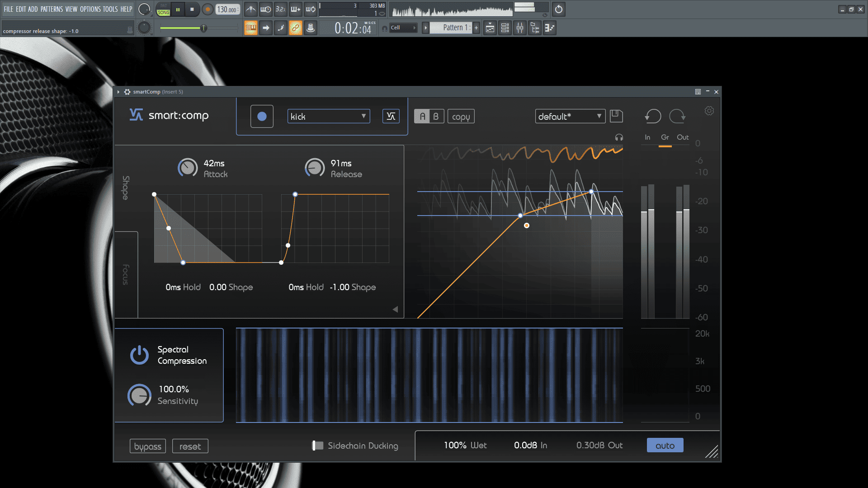Viewport: 868px width, 488px height.
Task: Start learning with the blue record circle button
Action: coord(262,116)
